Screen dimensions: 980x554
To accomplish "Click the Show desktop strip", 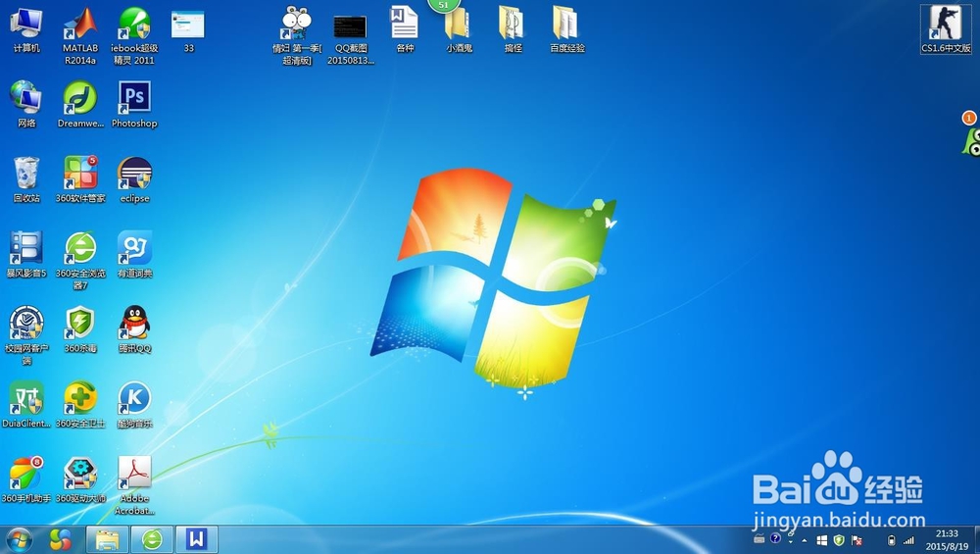I will [x=976, y=540].
